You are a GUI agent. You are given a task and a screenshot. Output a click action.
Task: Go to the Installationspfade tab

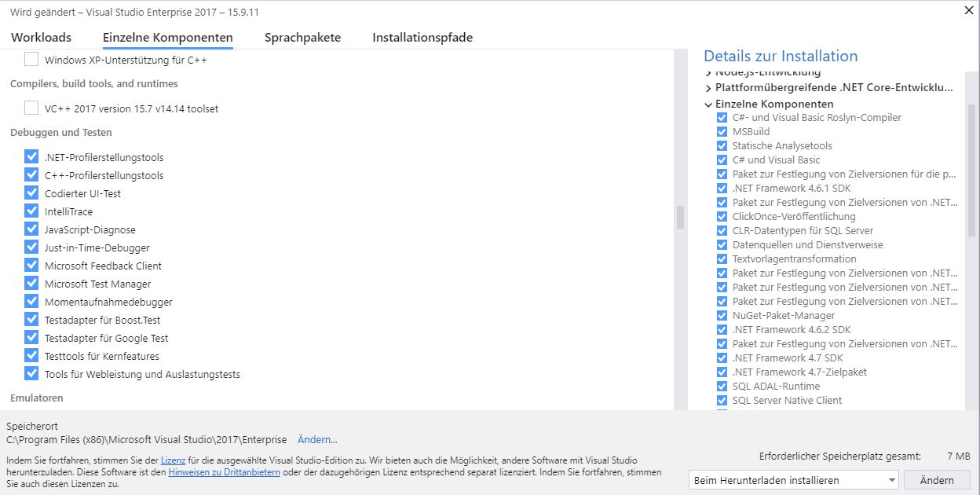(422, 38)
